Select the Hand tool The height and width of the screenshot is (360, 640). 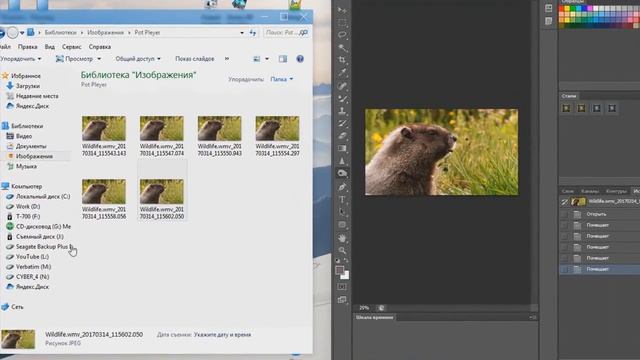pyautogui.click(x=342, y=238)
